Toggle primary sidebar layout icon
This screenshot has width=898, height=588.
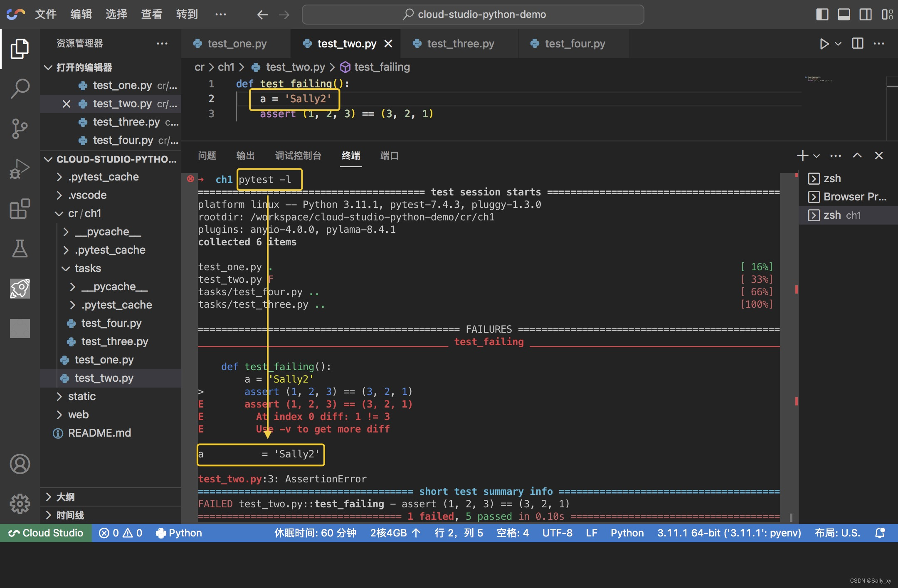pos(822,15)
